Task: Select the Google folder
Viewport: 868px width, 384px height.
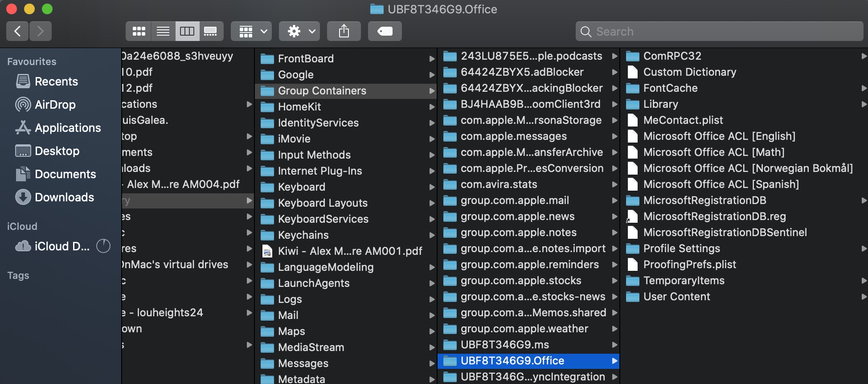Action: [x=345, y=74]
